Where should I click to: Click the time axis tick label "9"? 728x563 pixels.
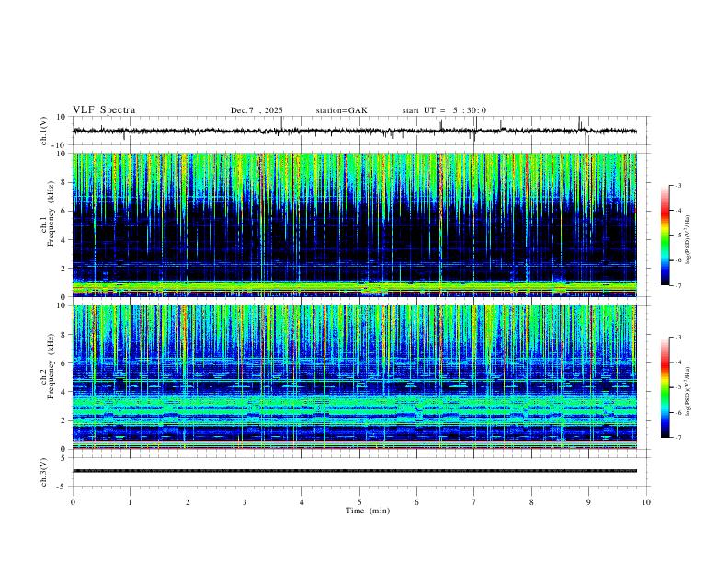(588, 502)
